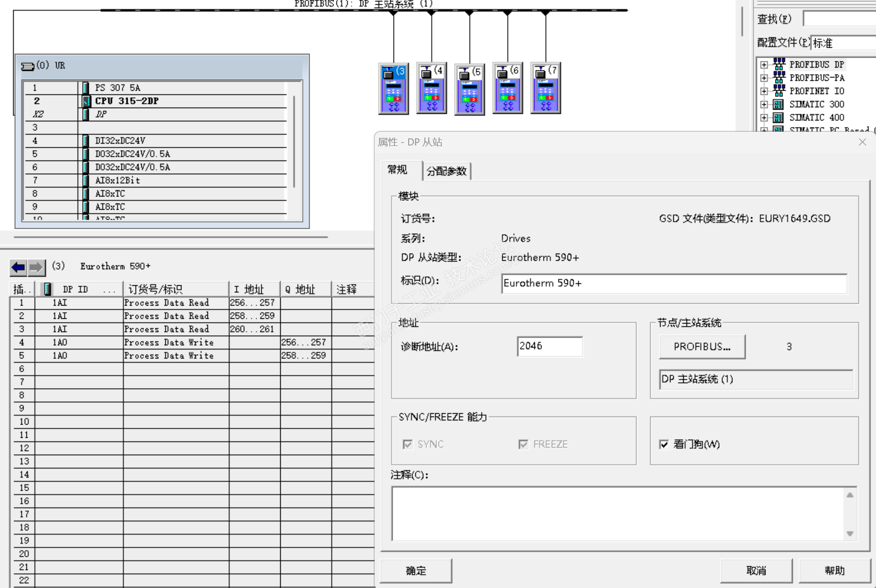Expand the SIMATIC 300 tree node
The height and width of the screenshot is (588, 876).
(764, 104)
